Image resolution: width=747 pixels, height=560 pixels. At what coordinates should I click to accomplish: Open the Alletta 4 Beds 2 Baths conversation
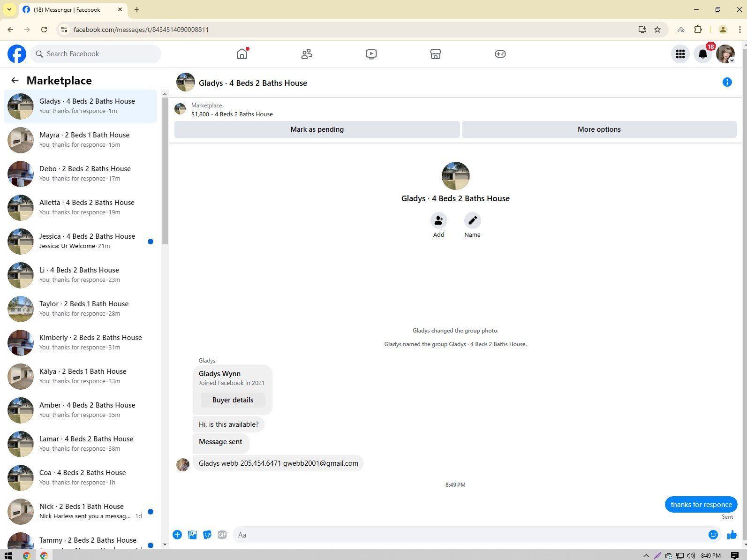click(x=81, y=208)
